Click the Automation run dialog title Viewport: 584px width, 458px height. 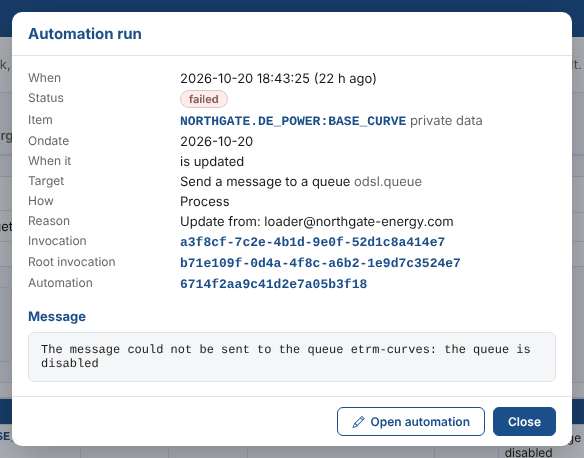point(85,34)
